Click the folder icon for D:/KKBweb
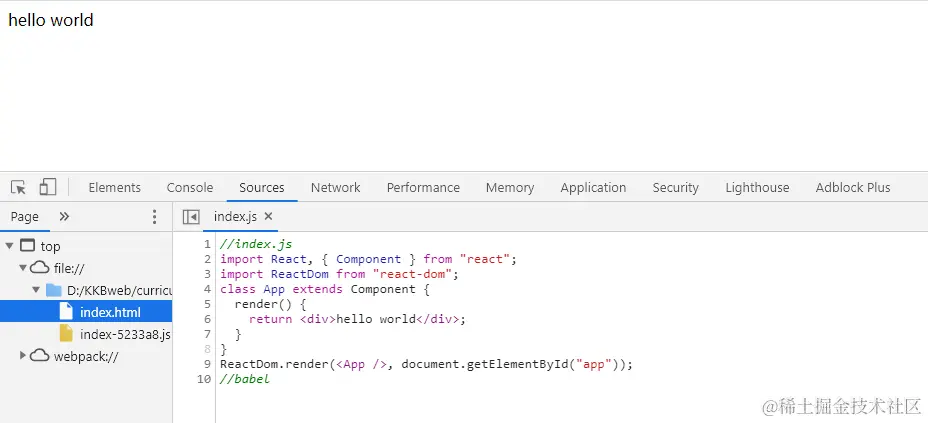 click(54, 290)
